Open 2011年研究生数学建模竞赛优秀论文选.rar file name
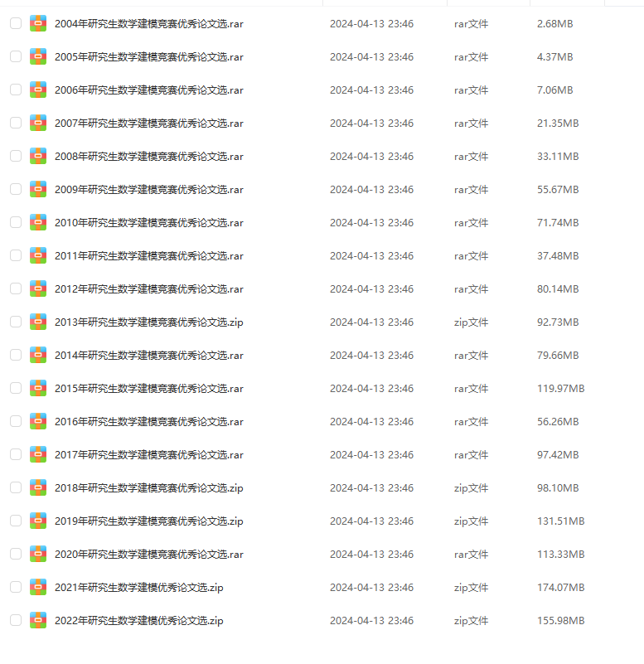Image resolution: width=644 pixels, height=664 pixels. tap(149, 256)
